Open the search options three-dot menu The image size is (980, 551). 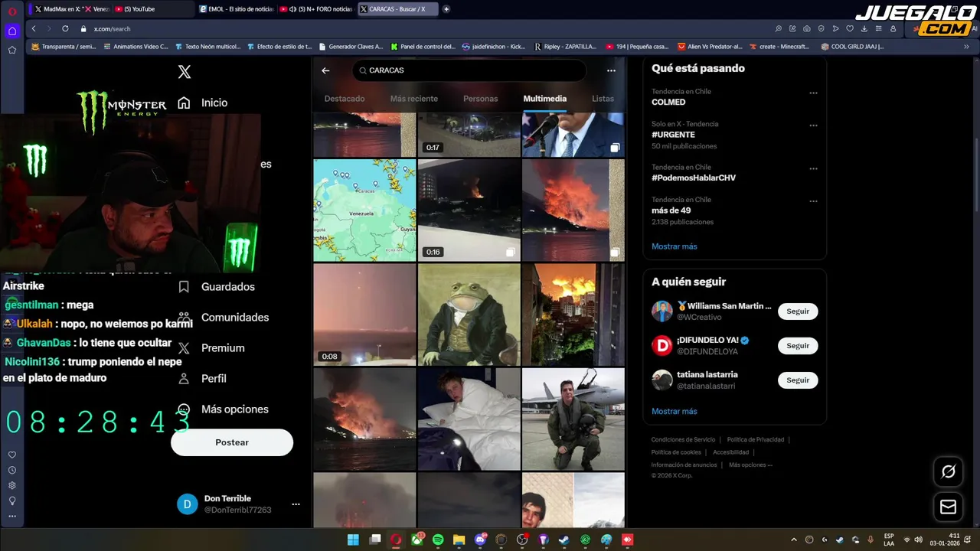(611, 70)
